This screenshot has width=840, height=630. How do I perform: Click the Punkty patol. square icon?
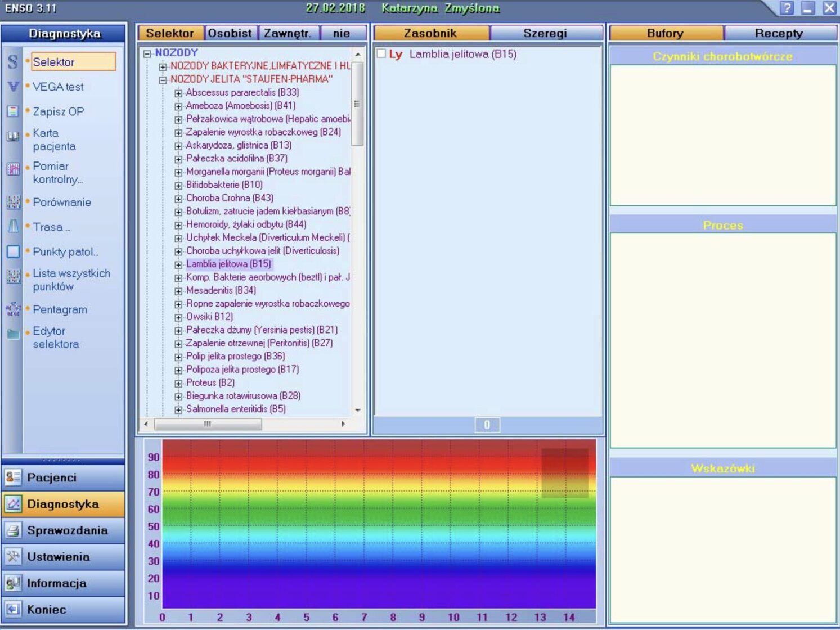click(13, 251)
